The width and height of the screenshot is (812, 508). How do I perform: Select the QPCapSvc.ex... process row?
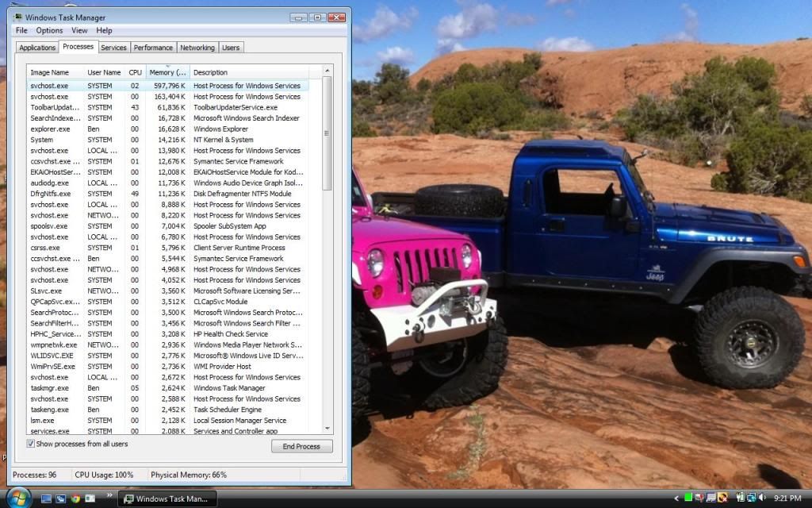point(168,302)
